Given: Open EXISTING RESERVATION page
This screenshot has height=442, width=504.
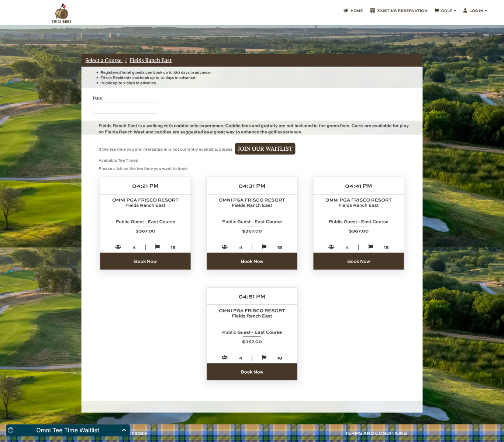Looking at the screenshot, I should [398, 11].
